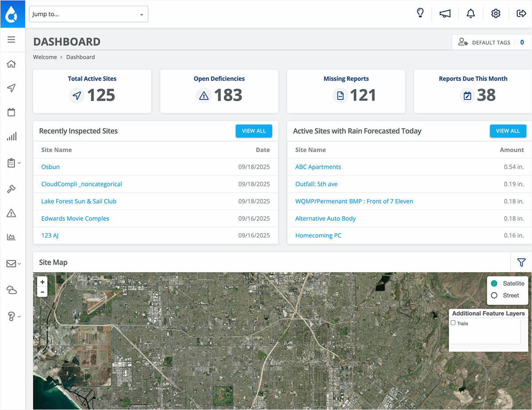Open the Total Active Sites card
Viewport: 532px width, 410px height.
(x=92, y=91)
